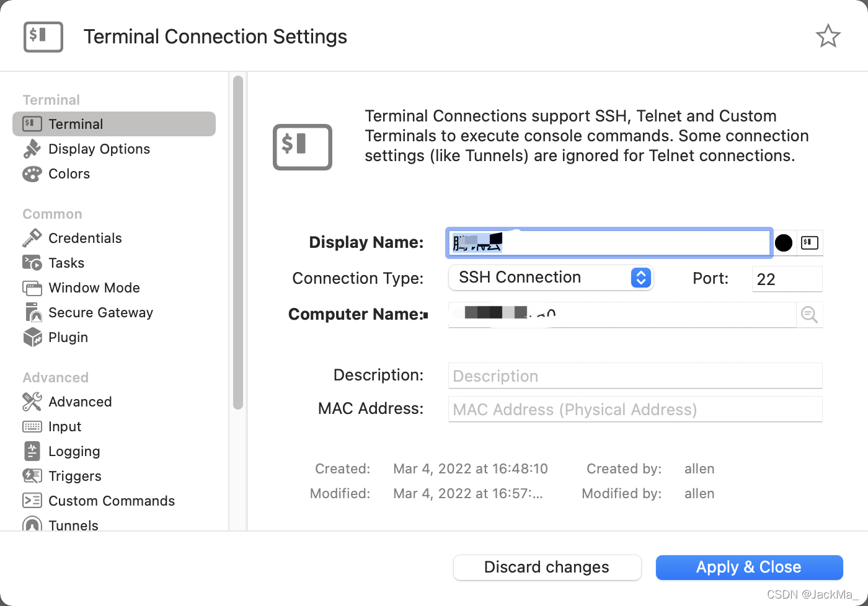Viewport: 868px width, 606px height.
Task: Select Window Mode in sidebar
Action: 94,288
